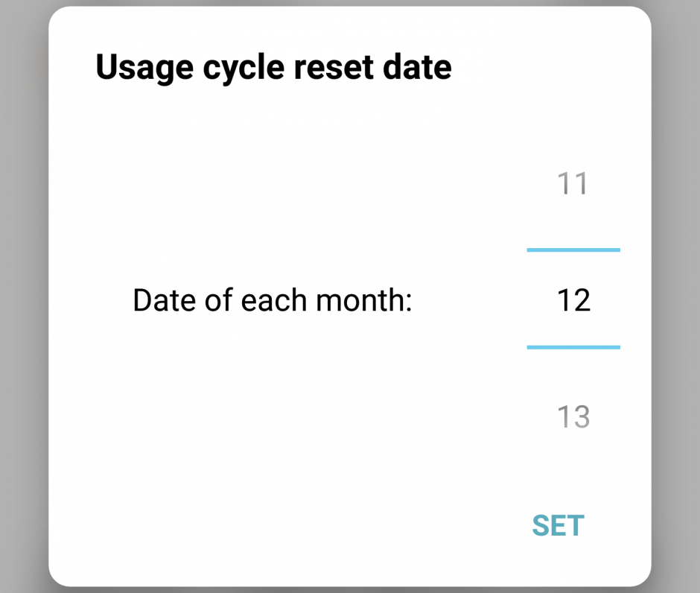Click the dimmed strip above the dialog

point(350,3)
